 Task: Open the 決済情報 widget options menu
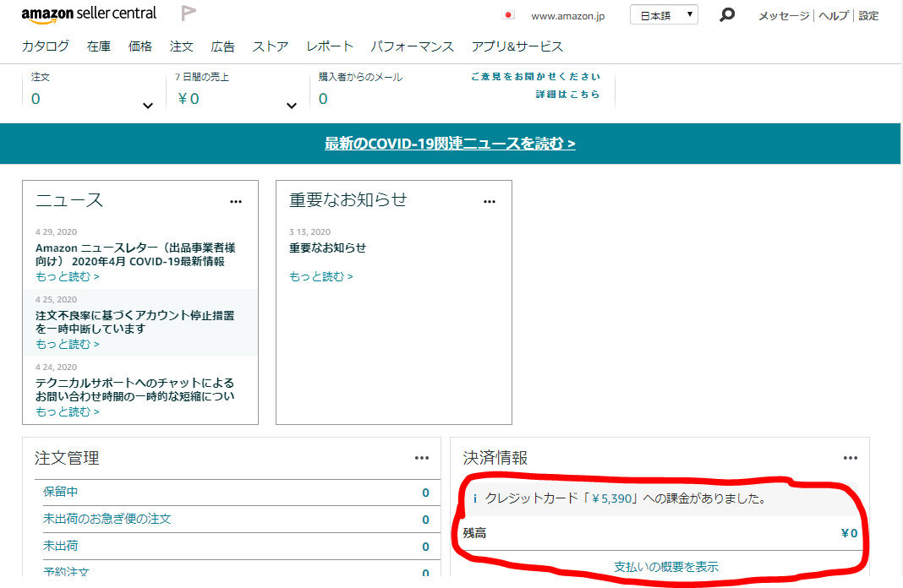tap(850, 458)
